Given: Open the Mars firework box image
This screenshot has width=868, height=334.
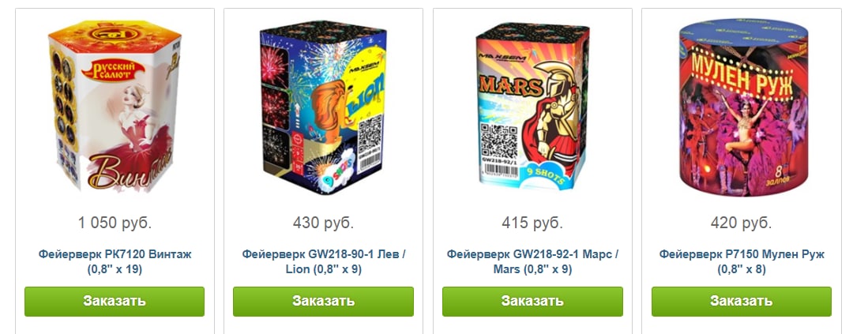Looking at the screenshot, I should [532, 106].
